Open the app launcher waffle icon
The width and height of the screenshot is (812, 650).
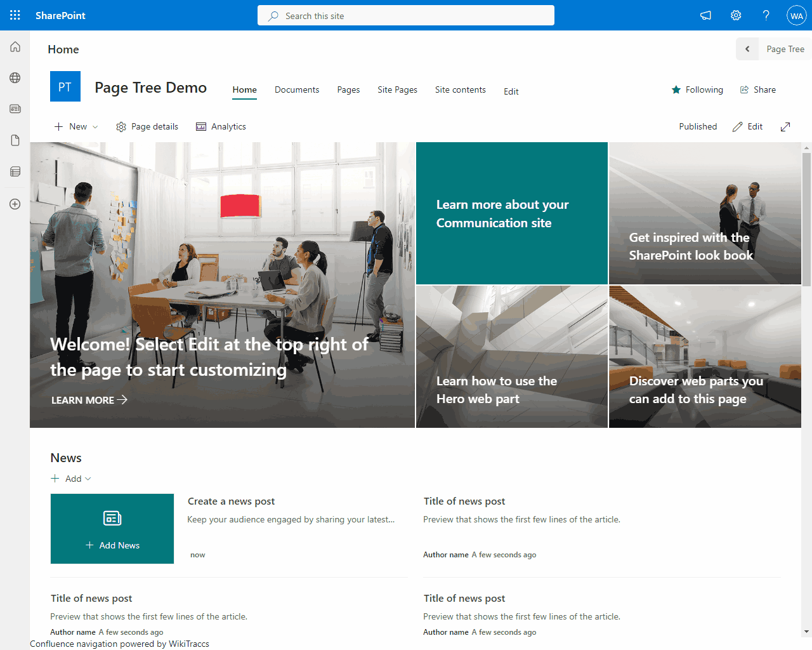pyautogui.click(x=15, y=15)
